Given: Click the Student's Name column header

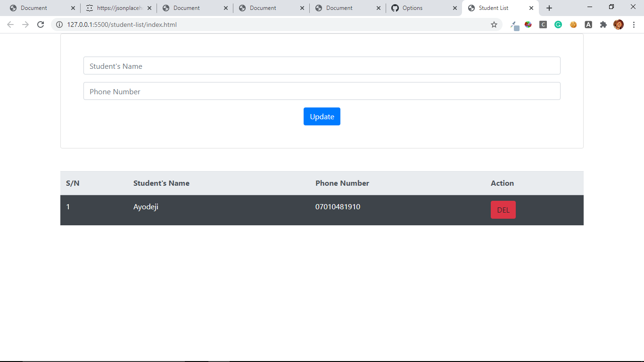Looking at the screenshot, I should click(x=161, y=183).
